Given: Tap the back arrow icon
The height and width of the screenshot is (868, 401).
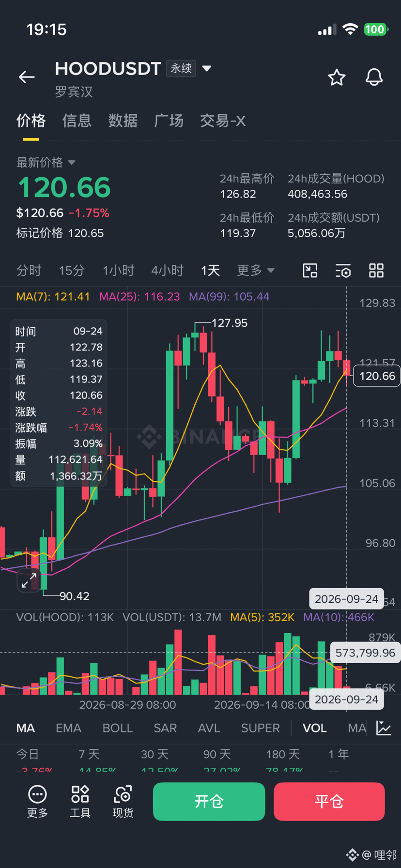Looking at the screenshot, I should 27,77.
